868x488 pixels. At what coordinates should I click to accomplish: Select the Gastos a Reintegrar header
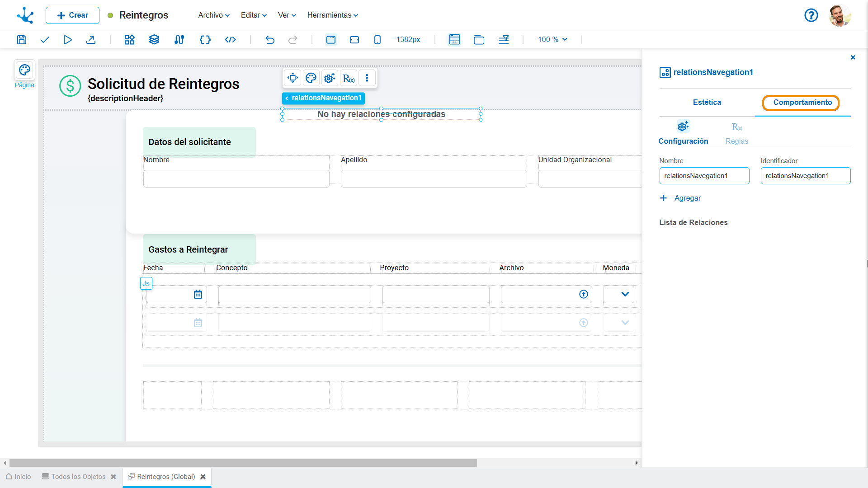pyautogui.click(x=199, y=249)
